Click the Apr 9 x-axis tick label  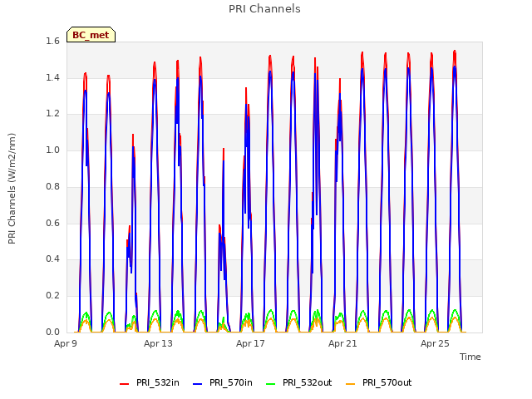coord(66,343)
